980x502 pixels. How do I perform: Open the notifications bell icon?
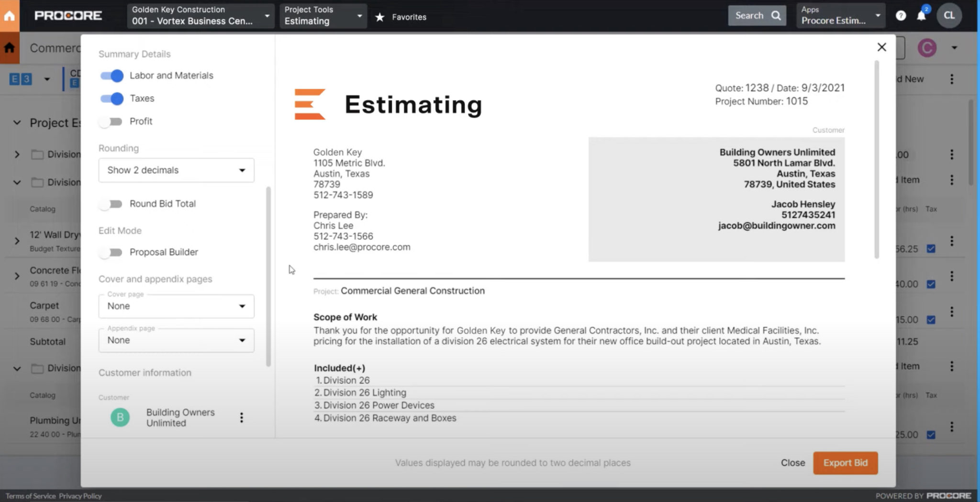pyautogui.click(x=921, y=15)
